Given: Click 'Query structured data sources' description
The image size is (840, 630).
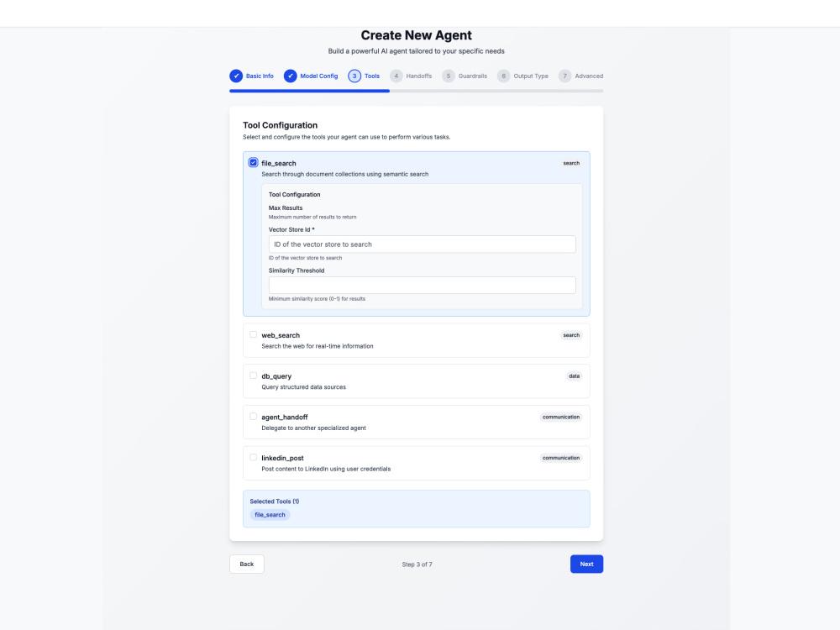Looking at the screenshot, I should point(304,386).
